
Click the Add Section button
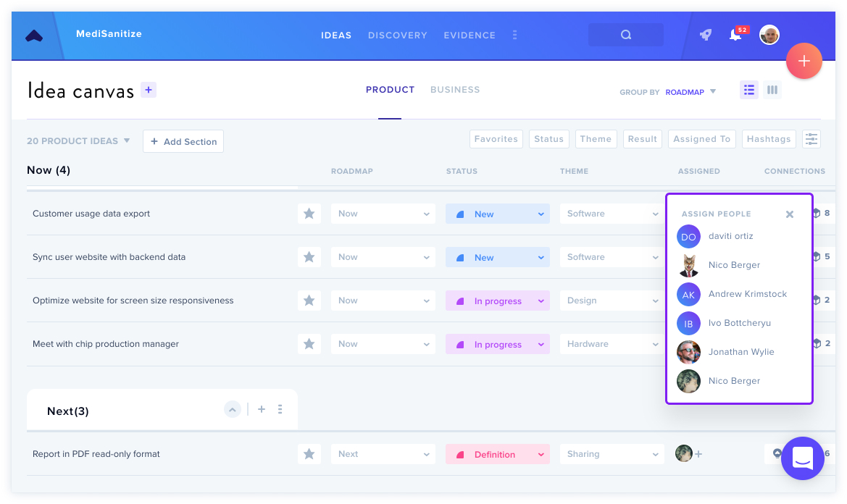click(183, 141)
